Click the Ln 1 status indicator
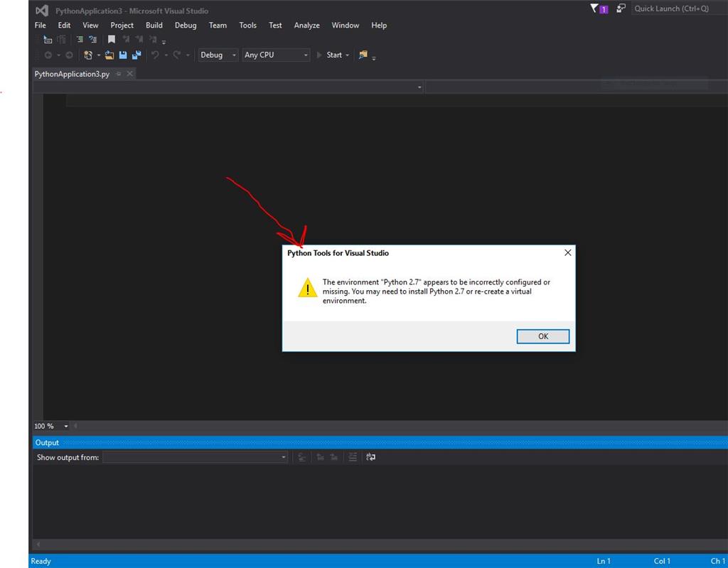This screenshot has width=728, height=568. pos(604,561)
